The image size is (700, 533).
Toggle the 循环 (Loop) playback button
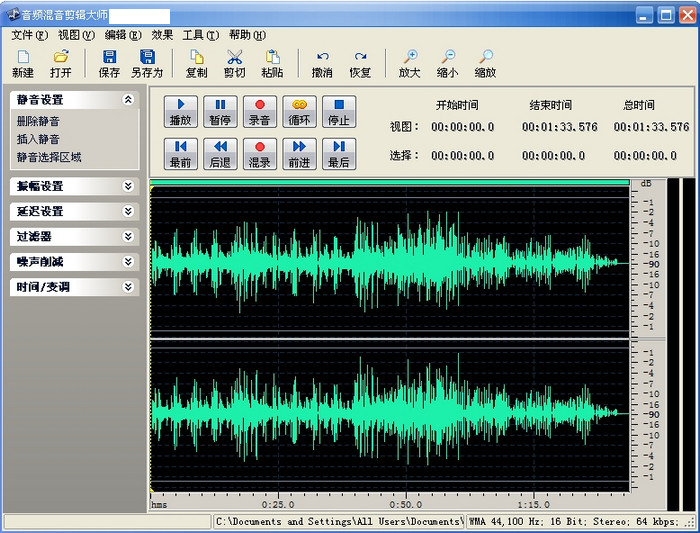pyautogui.click(x=299, y=111)
